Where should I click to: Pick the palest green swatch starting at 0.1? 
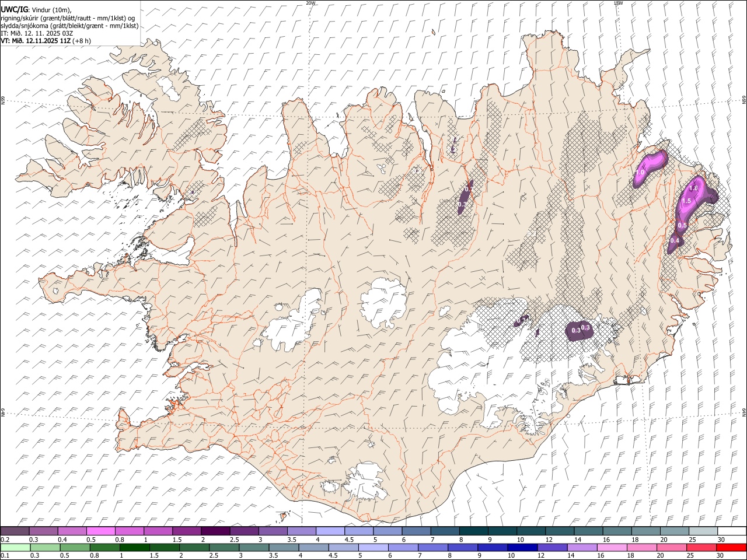tap(15, 547)
